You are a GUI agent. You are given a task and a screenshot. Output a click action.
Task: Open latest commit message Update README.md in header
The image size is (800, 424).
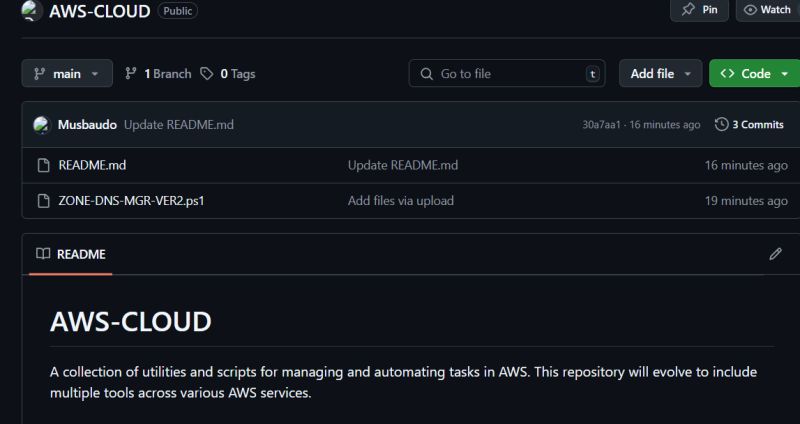pyautogui.click(x=179, y=125)
